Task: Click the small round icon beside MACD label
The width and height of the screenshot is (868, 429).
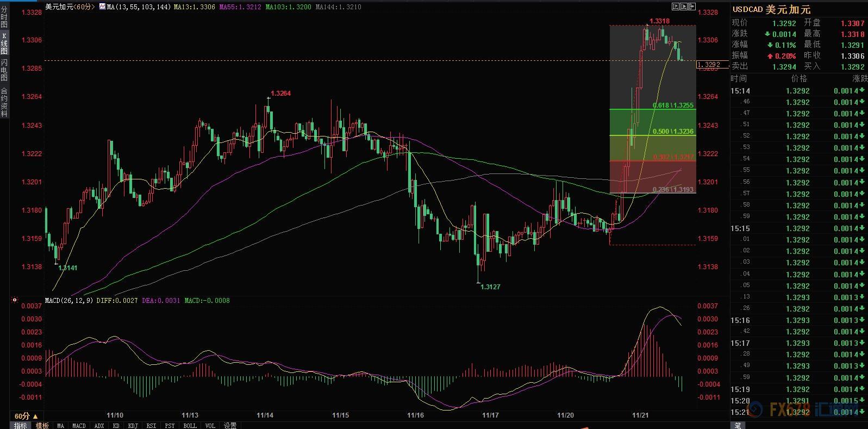Action: (x=14, y=300)
